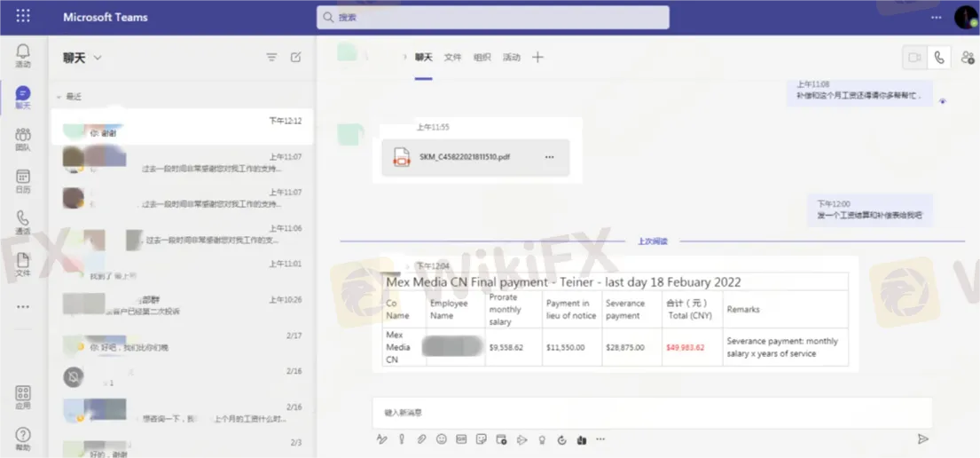Switch to the 文件 tab
Image resolution: width=980 pixels, height=458 pixels.
pyautogui.click(x=452, y=57)
